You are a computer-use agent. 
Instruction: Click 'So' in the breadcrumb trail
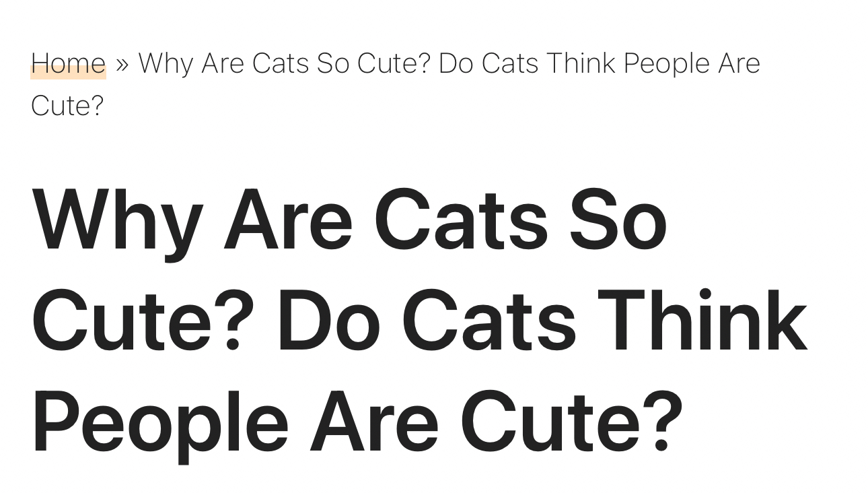pos(333,63)
